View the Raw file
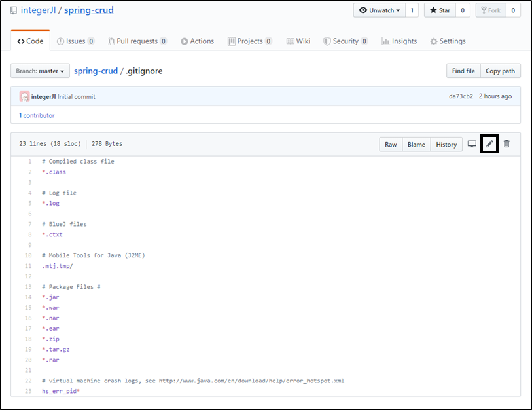The image size is (532, 410). pyautogui.click(x=391, y=144)
